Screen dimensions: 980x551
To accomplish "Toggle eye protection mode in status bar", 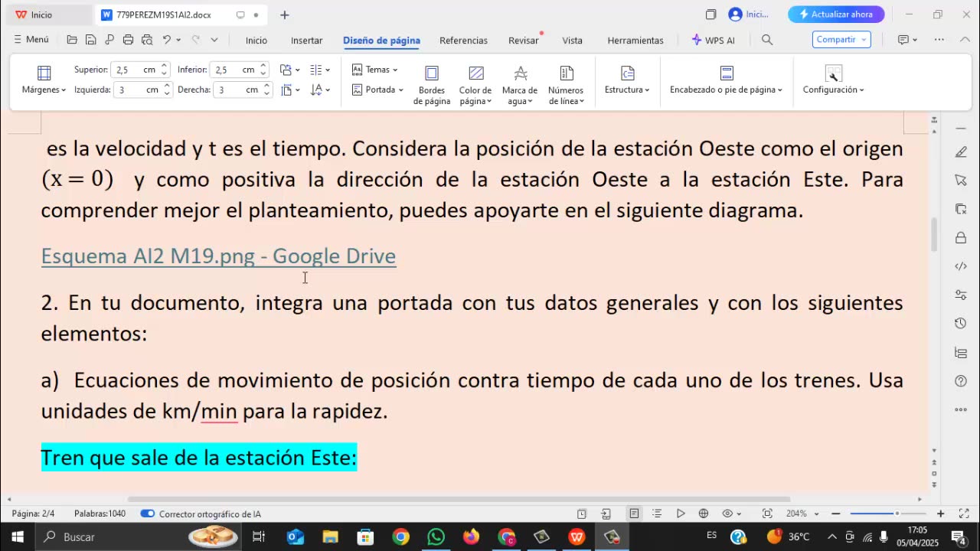I will click(x=727, y=514).
